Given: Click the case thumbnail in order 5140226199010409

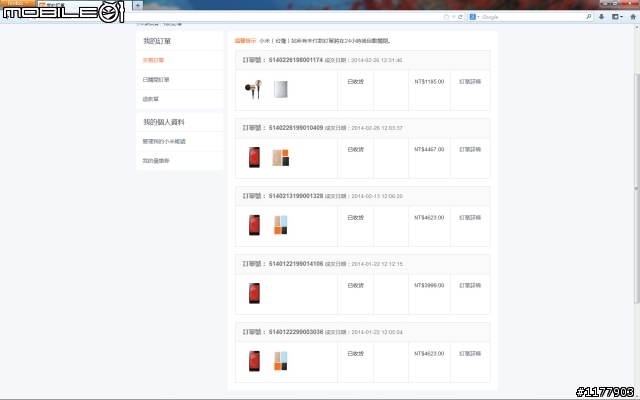Looking at the screenshot, I should coord(281,158).
